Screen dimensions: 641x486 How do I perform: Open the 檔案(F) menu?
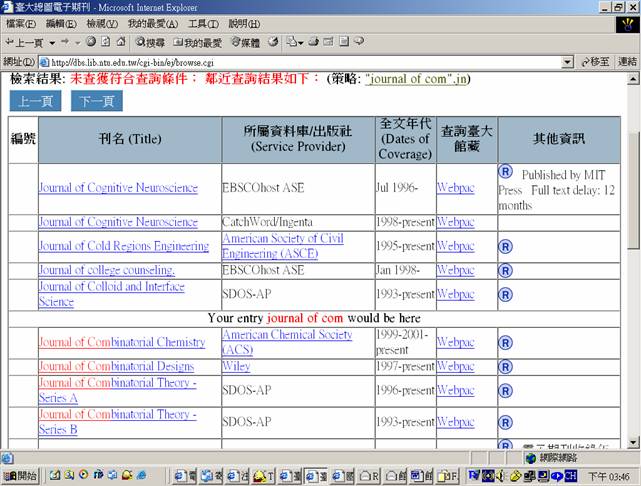click(21, 24)
